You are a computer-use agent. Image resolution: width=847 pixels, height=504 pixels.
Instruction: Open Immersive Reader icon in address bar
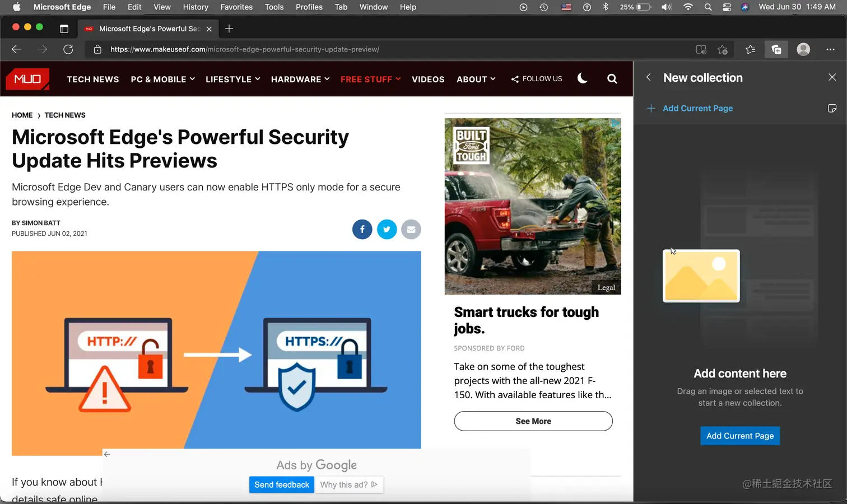coord(701,49)
